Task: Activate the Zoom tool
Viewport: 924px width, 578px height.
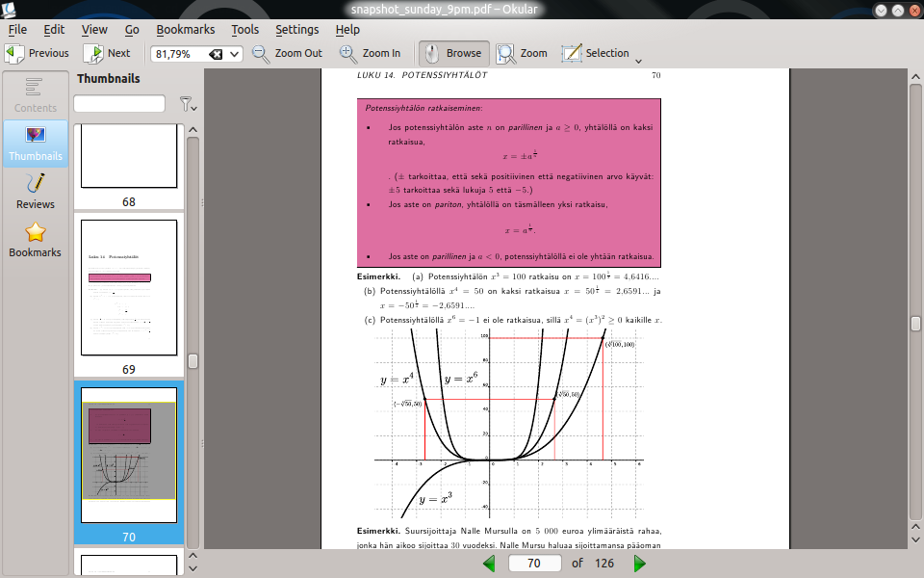Action: click(x=522, y=53)
